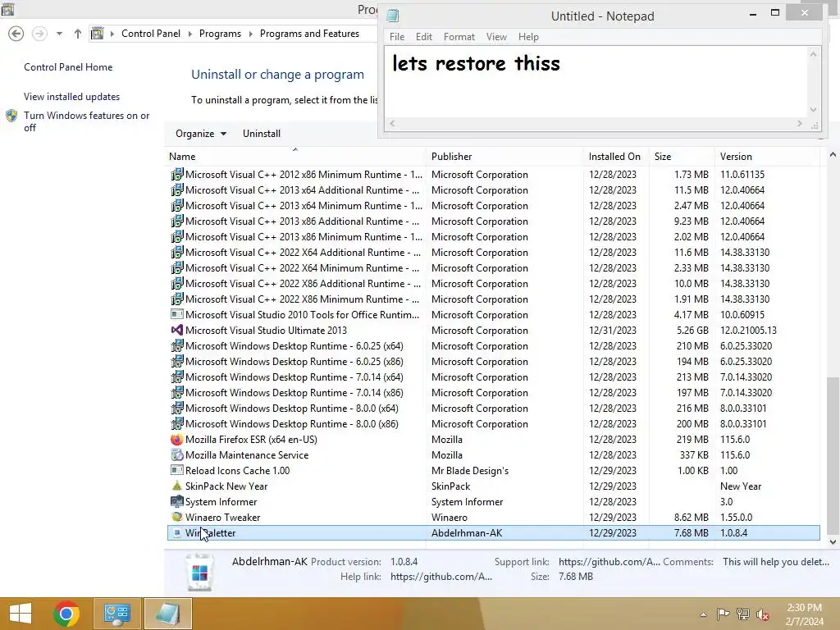Image resolution: width=840 pixels, height=630 pixels.
Task: Click the WinPaletter row icon
Action: point(177,533)
